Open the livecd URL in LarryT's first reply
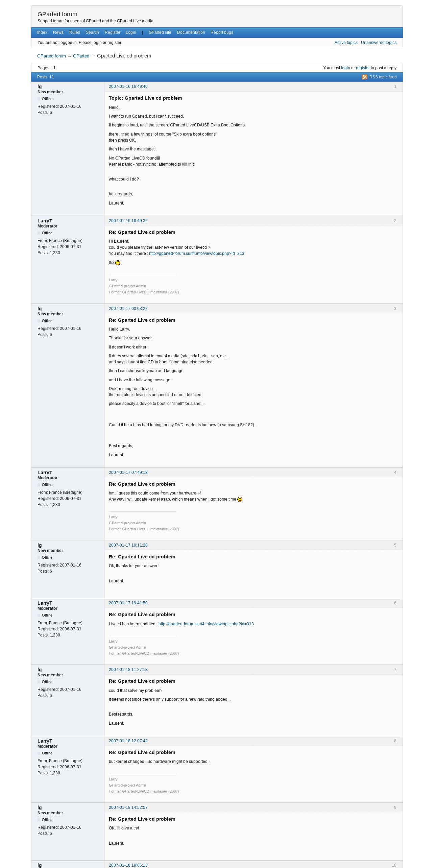 click(x=196, y=254)
